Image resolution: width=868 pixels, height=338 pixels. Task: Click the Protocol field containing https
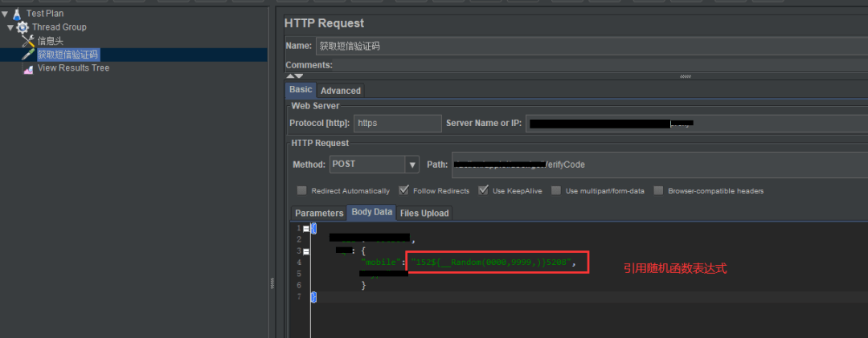[x=397, y=123]
